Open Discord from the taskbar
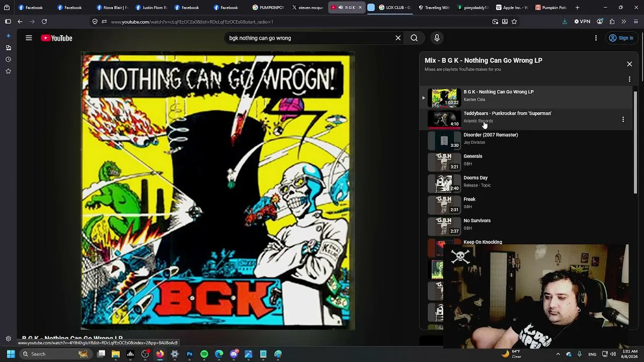This screenshot has height=362, width=644. click(234, 354)
